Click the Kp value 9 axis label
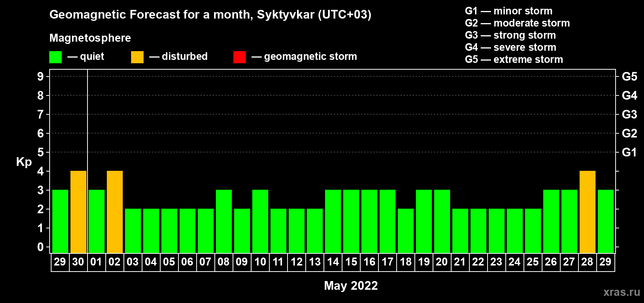This screenshot has height=303, width=644. 41,77
